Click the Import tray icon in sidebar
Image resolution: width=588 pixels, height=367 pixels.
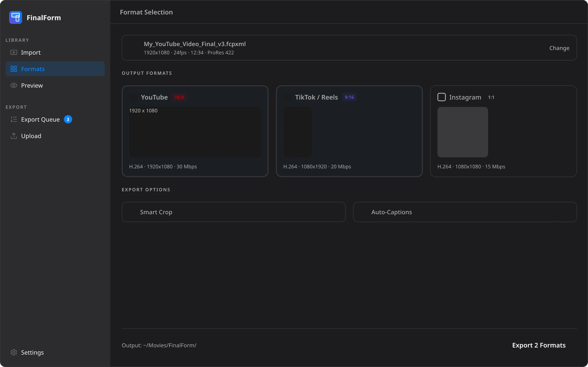(x=14, y=52)
